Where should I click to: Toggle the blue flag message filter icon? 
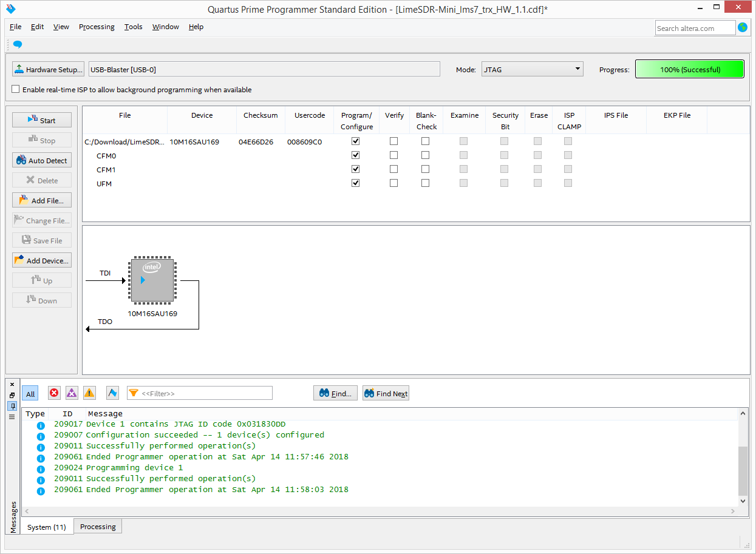click(x=112, y=393)
